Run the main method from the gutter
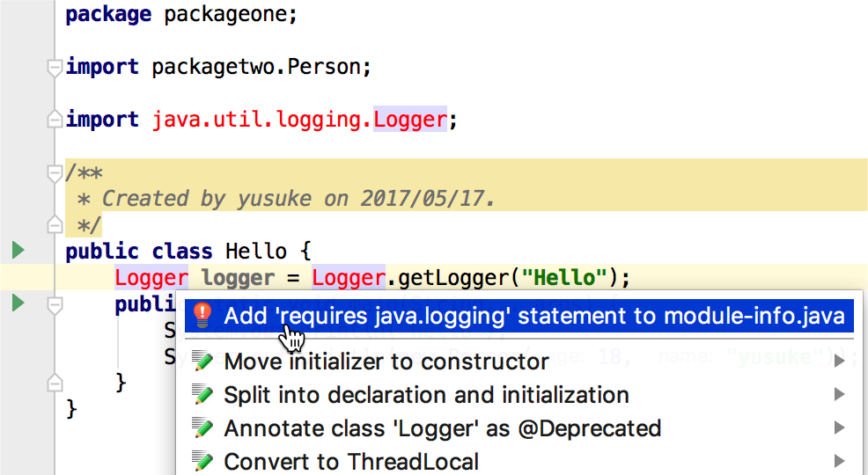This screenshot has height=475, width=868. tap(18, 303)
